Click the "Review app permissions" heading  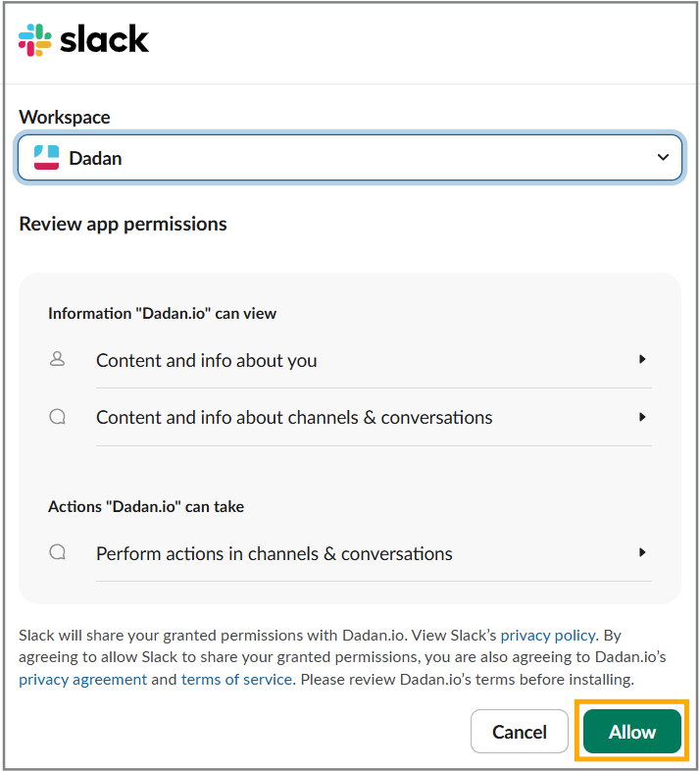coord(123,224)
